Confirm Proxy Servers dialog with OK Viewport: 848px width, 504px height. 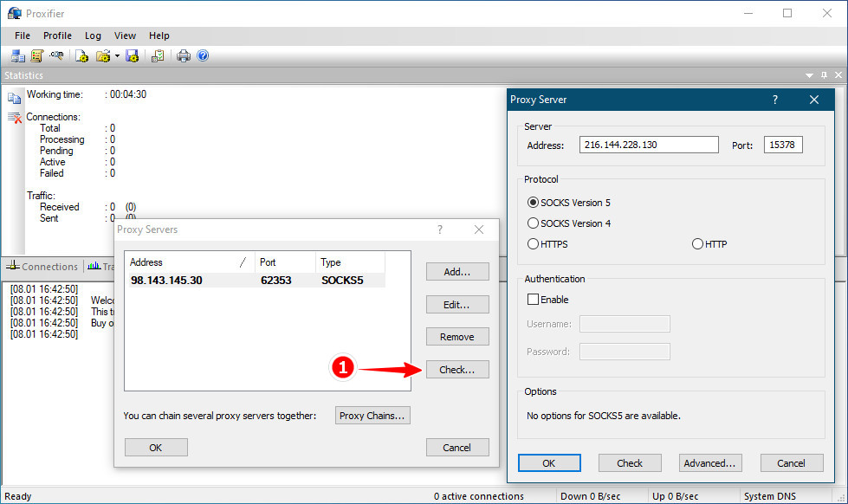tap(156, 447)
